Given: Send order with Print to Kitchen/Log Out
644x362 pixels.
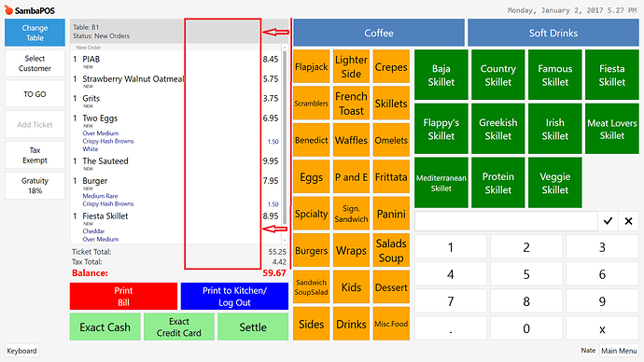Looking at the screenshot, I should point(234,297).
